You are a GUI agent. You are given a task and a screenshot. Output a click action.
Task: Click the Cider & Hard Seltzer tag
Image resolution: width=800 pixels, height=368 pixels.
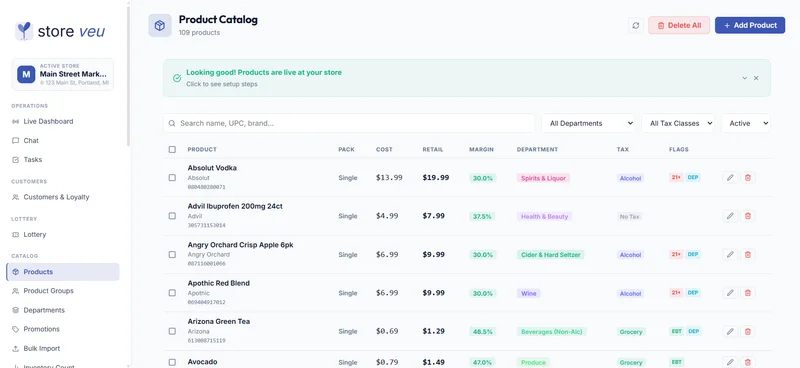point(551,255)
